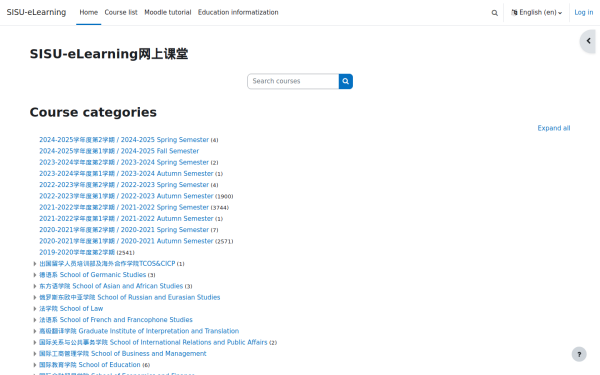Open 2024-2025 Fall Semester category
Viewport: 600px width, 375px height.
tap(119, 151)
